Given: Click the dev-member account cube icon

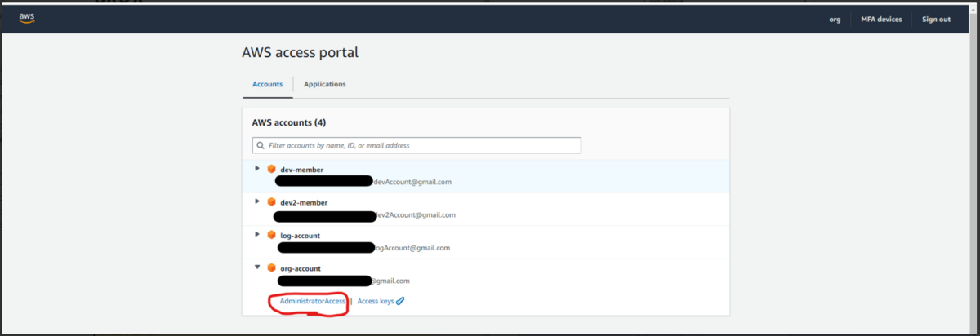Looking at the screenshot, I should pyautogui.click(x=271, y=169).
